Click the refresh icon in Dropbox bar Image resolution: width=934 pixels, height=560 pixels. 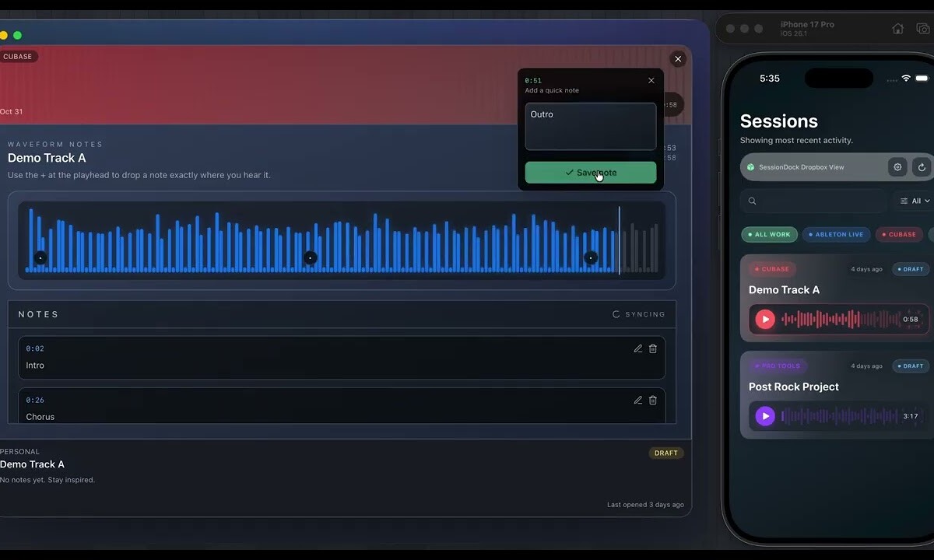922,167
